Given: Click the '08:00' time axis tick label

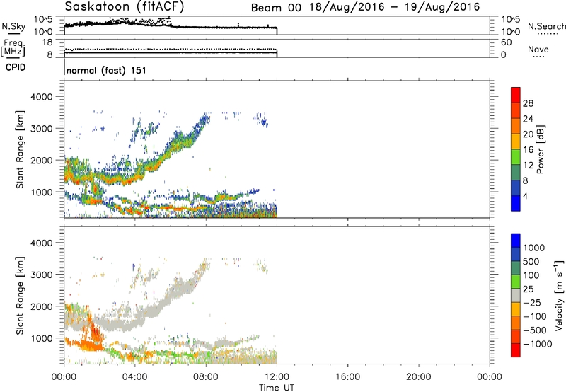Looking at the screenshot, I should (206, 377).
